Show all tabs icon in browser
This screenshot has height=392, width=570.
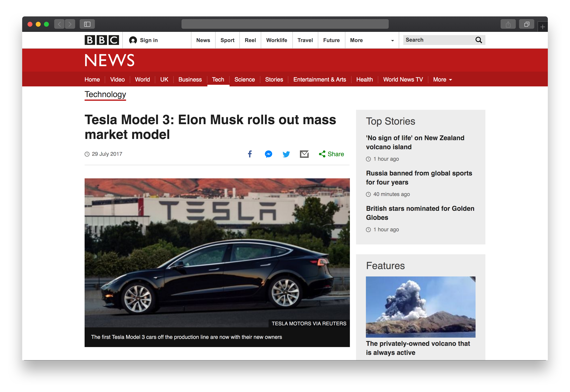(526, 24)
